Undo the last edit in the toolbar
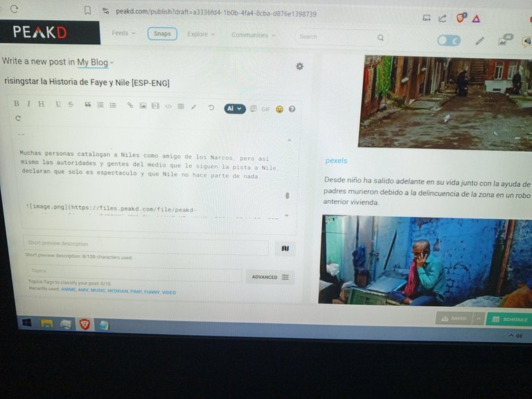This screenshot has width=532, height=399. (211, 107)
